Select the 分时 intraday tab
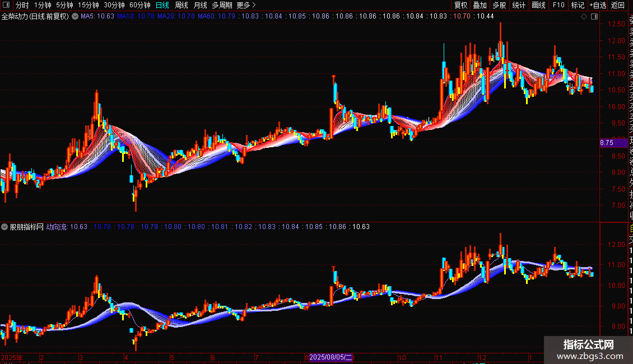633x364 pixels. tap(22, 5)
